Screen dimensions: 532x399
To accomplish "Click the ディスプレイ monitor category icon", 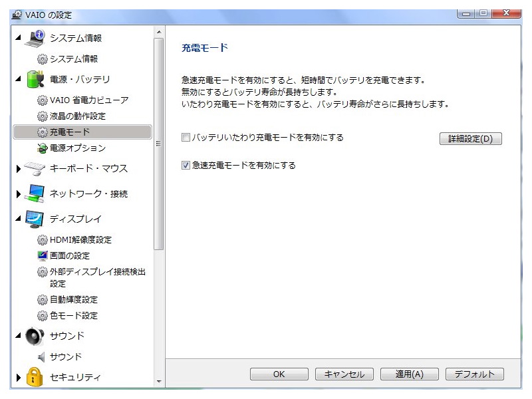I will tap(35, 219).
